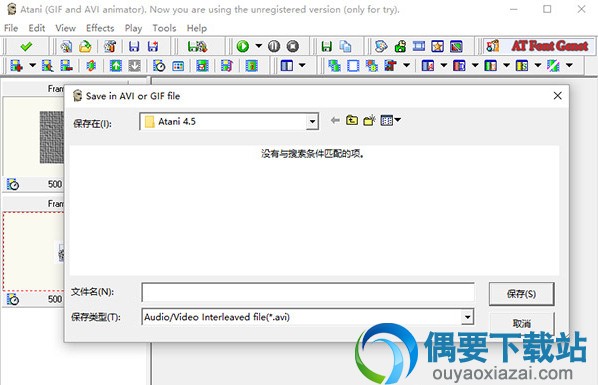Expand dropdown arrow next to Play button

click(258, 46)
